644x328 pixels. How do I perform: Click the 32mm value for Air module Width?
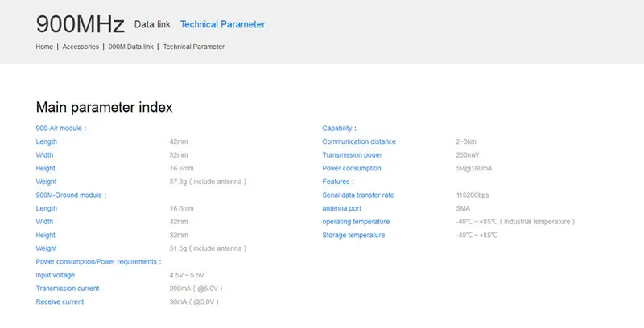tap(179, 155)
